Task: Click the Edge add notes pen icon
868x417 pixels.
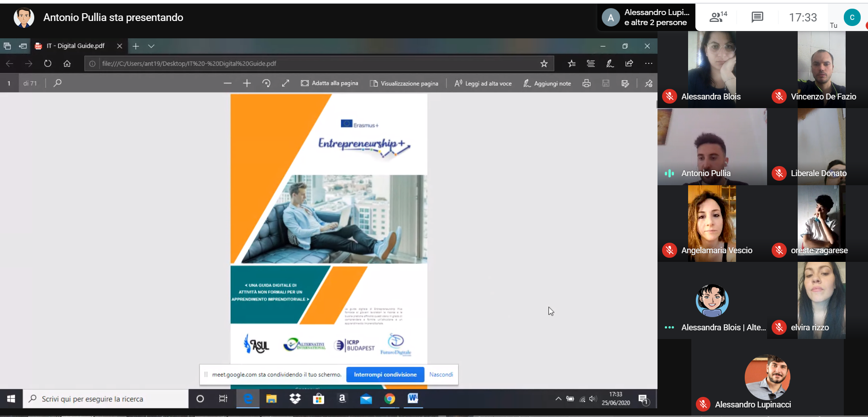Action: coord(610,63)
